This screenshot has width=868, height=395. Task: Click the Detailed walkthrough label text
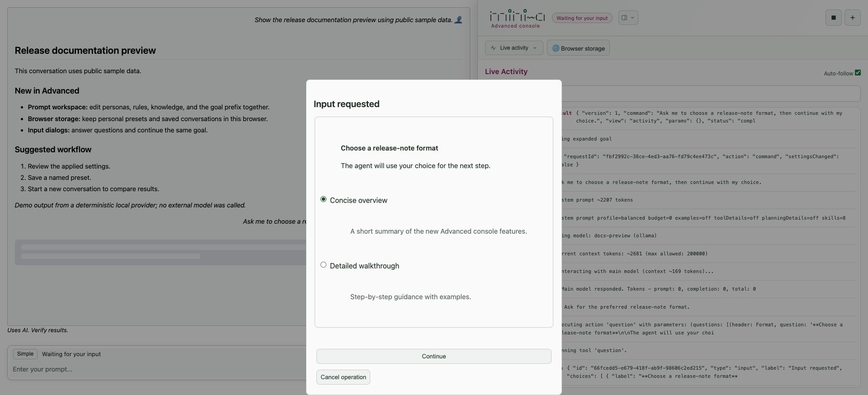click(364, 266)
